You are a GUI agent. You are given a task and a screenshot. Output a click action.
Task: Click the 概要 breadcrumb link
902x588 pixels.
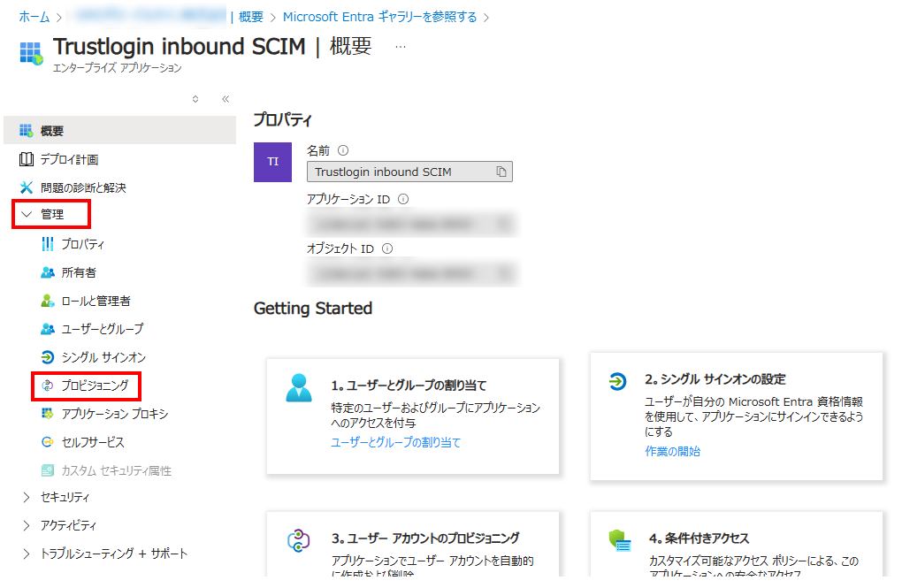click(251, 18)
